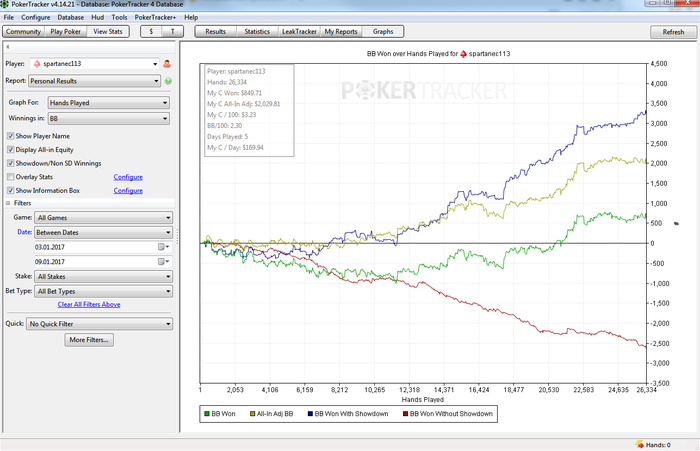Open the Winnings in dropdown
The height and width of the screenshot is (451, 700).
[108, 119]
